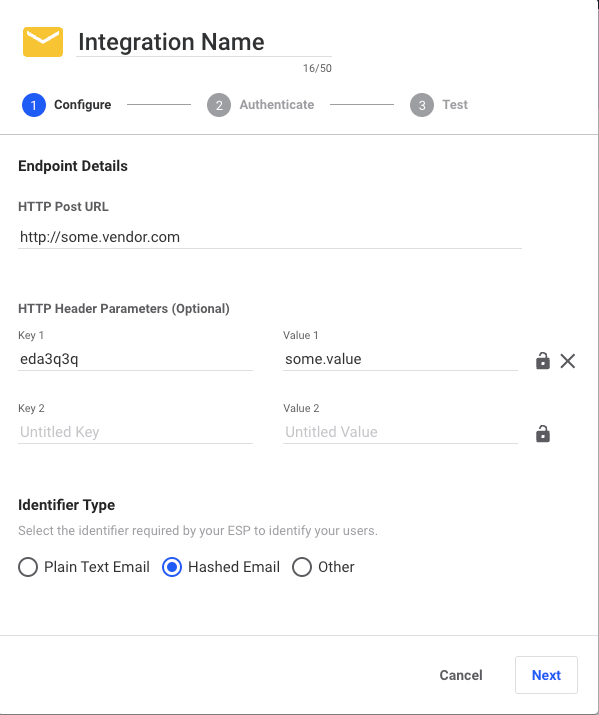Cancel the integration setup
The image size is (599, 715).
click(460, 675)
